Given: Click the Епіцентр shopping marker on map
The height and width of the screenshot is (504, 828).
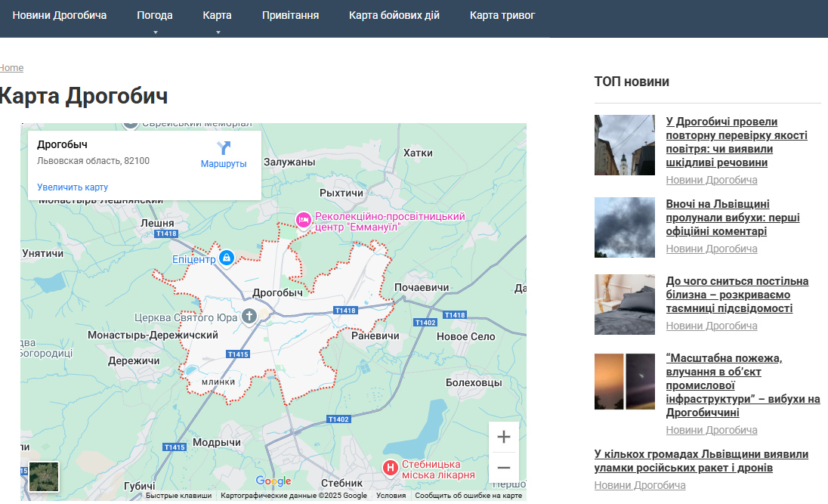Looking at the screenshot, I should 227,258.
